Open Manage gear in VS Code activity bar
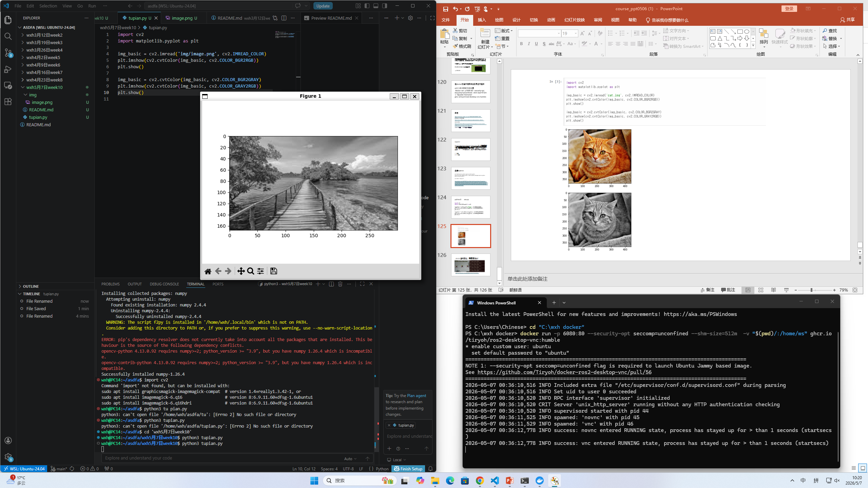Image resolution: width=868 pixels, height=488 pixels. [x=8, y=457]
